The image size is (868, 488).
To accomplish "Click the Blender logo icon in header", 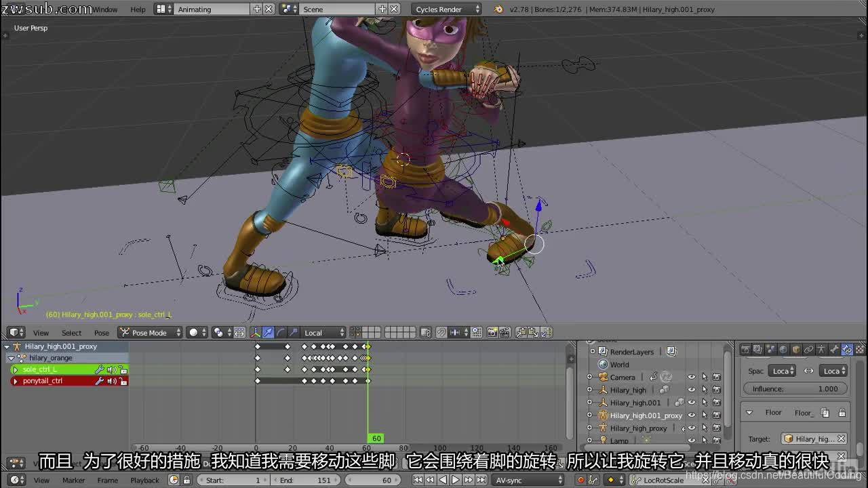I will [499, 9].
